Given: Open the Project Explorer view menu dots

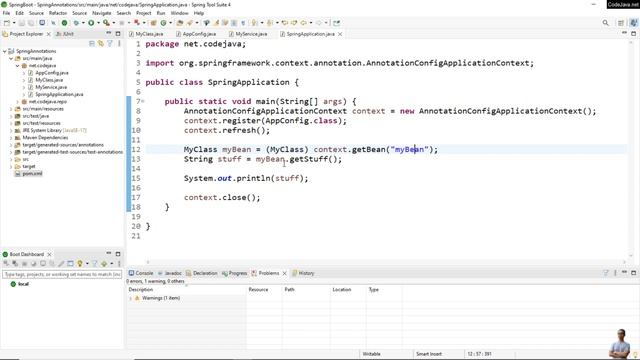Looking at the screenshot, I should pos(119,43).
